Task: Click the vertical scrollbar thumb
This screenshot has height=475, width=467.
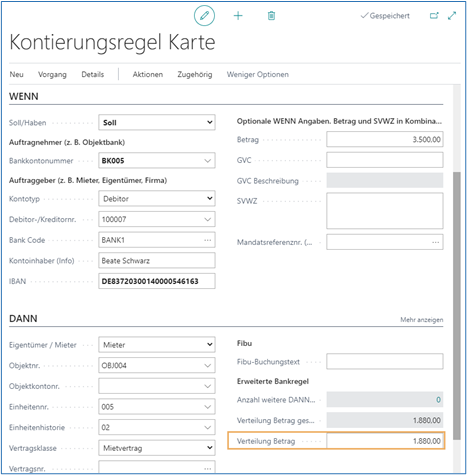Action: [457, 306]
